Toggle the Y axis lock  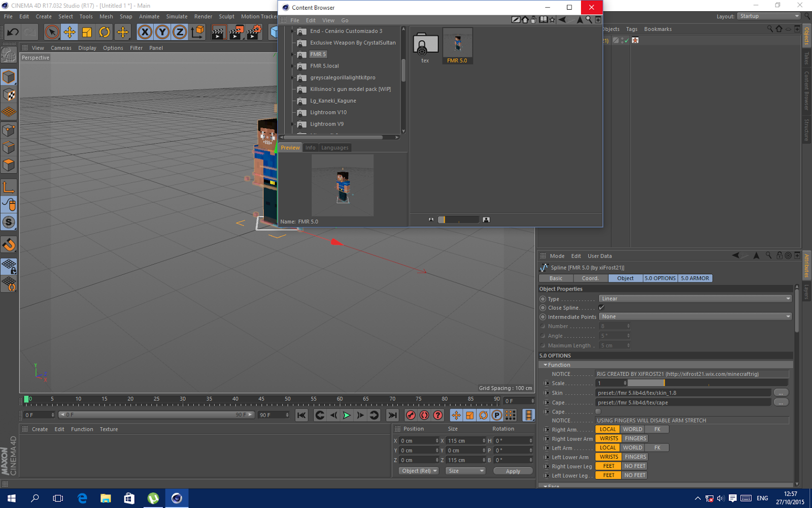click(162, 33)
